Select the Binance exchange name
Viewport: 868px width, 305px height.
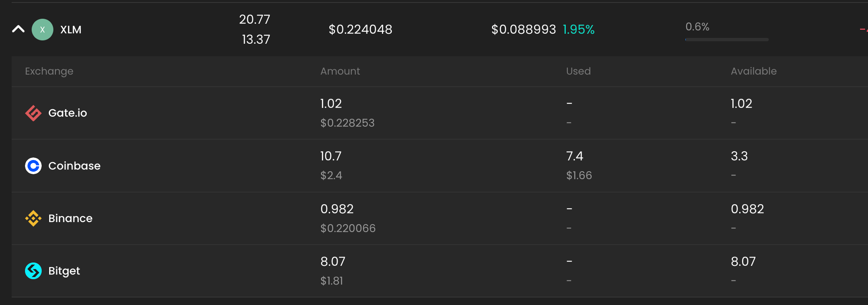70,218
